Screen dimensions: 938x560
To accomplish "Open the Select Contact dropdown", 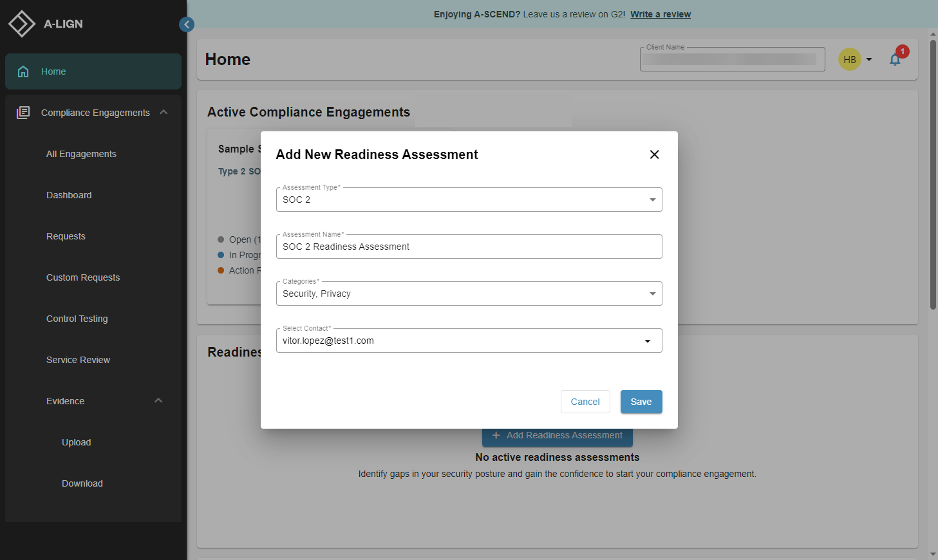I will click(x=647, y=341).
